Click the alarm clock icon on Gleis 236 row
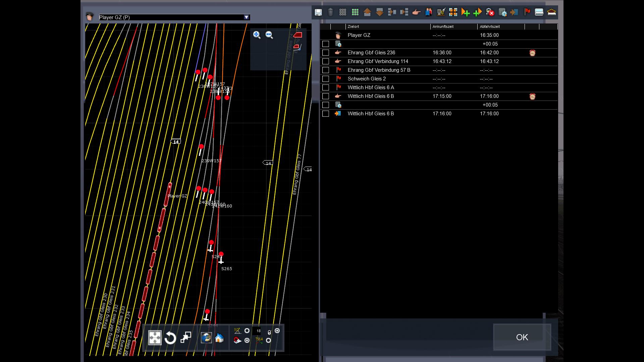644x362 pixels. point(532,53)
